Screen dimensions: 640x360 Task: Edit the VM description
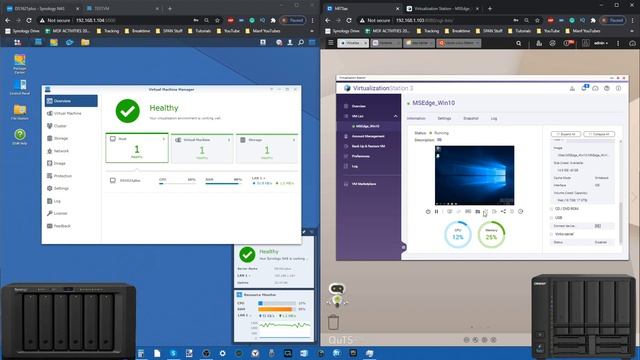(x=439, y=140)
